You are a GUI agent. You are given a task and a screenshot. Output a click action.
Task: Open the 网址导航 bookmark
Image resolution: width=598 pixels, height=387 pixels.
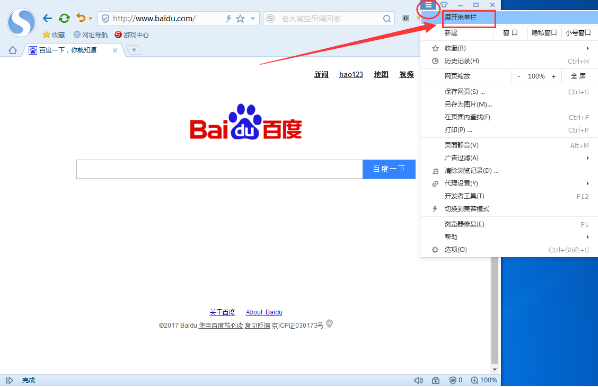(x=90, y=35)
